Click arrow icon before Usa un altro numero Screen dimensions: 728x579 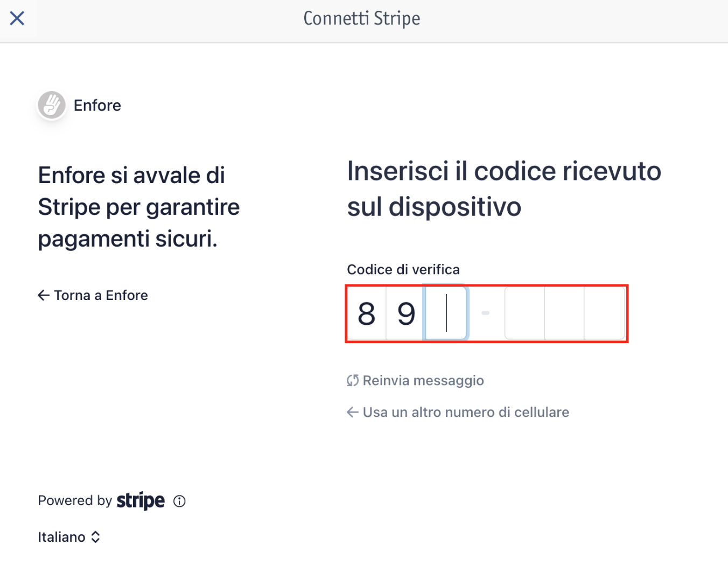pos(353,413)
